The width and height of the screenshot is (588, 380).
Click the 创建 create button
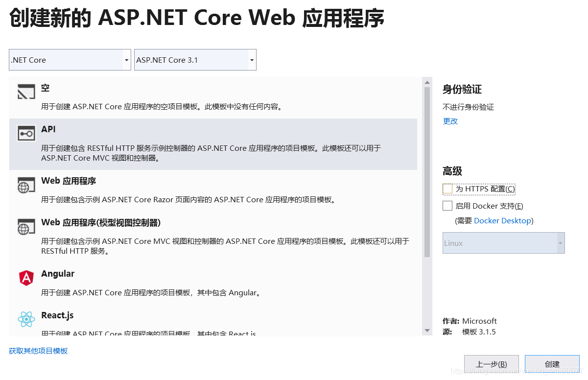[552, 364]
